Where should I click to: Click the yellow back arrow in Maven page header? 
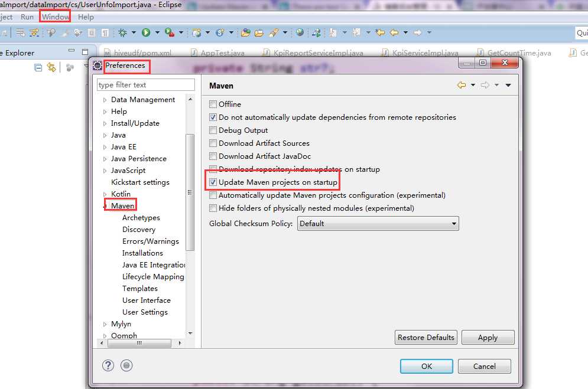pos(462,86)
